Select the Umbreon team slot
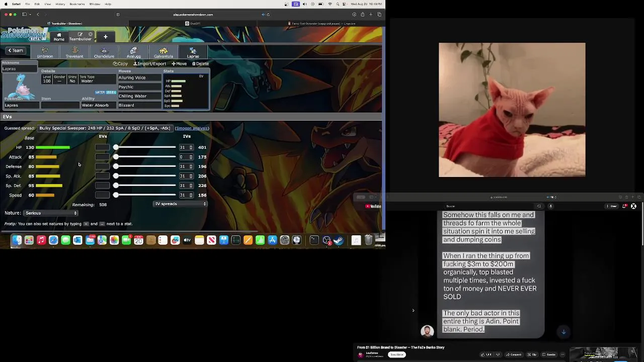The height and width of the screenshot is (362, 644). point(45,52)
